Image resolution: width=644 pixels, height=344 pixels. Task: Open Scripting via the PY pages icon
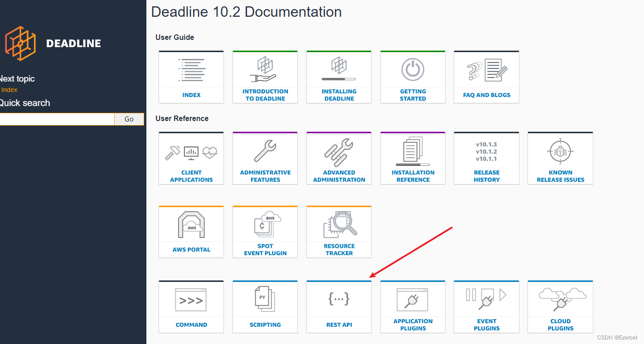[x=265, y=299]
